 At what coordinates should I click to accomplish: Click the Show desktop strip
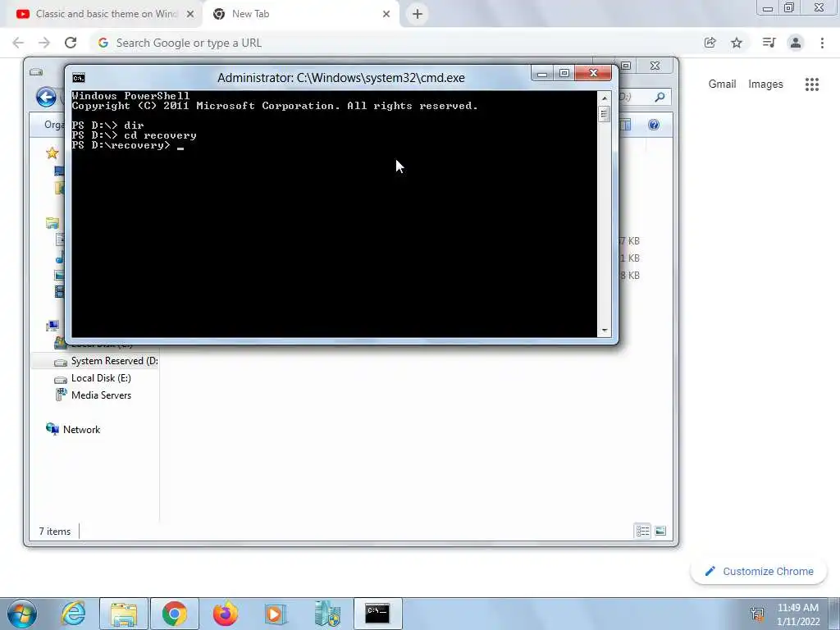pos(834,614)
